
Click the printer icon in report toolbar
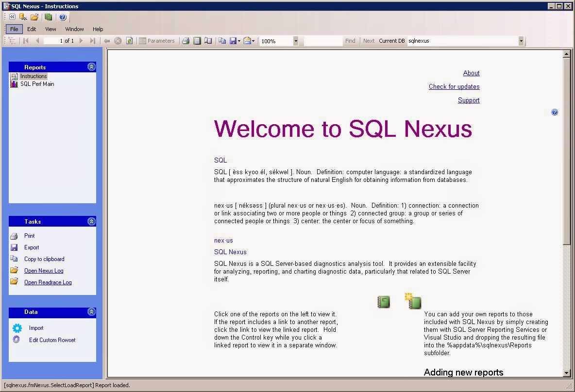point(186,41)
